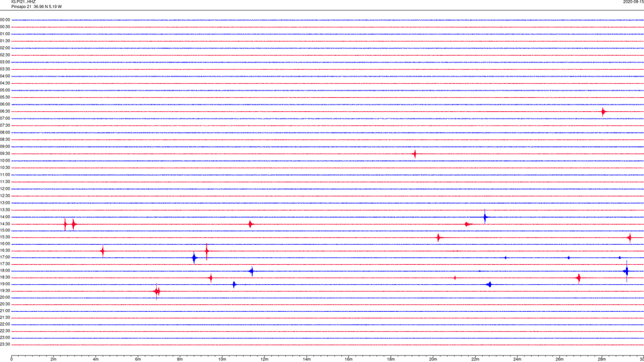The height and width of the screenshot is (362, 644).
Task: Click the '09:30' trace time label
Action: pyautogui.click(x=5, y=154)
